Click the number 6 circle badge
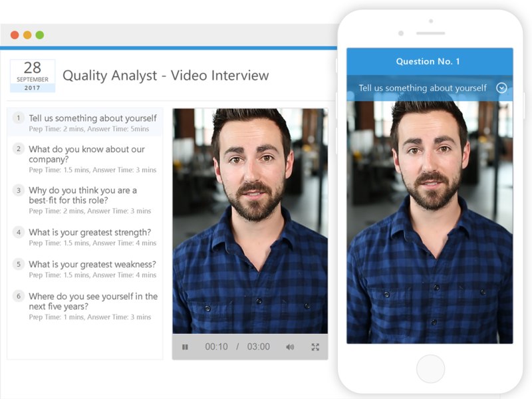This screenshot has width=532, height=399. [x=19, y=296]
